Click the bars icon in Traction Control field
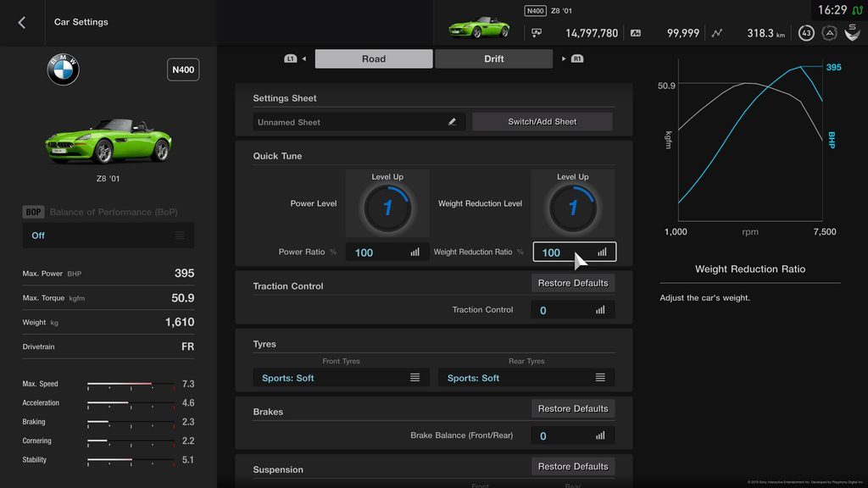This screenshot has height=488, width=868. point(600,310)
